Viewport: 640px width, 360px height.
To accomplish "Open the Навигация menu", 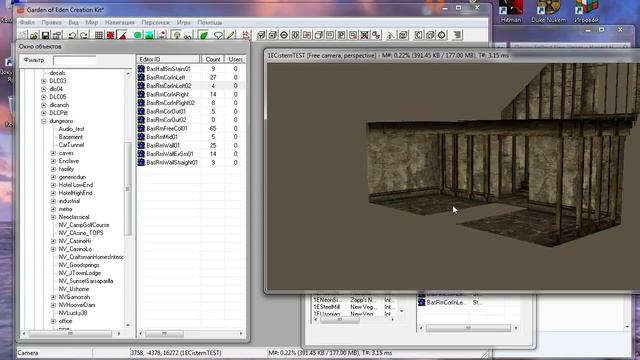I will tap(120, 22).
